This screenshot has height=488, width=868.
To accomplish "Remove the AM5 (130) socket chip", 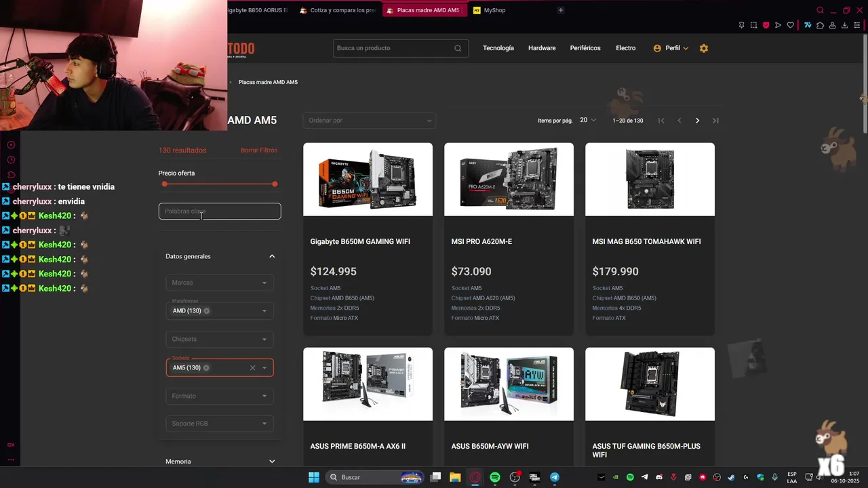I will coord(206,368).
